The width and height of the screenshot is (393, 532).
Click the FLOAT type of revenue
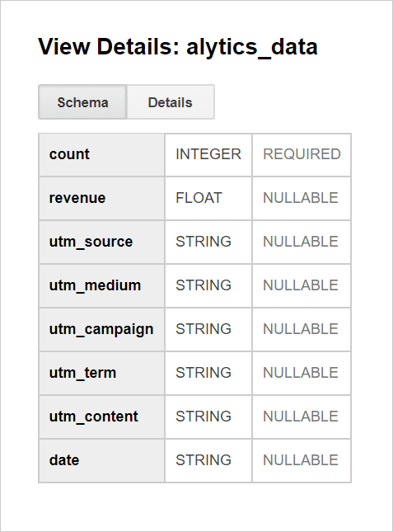199,198
